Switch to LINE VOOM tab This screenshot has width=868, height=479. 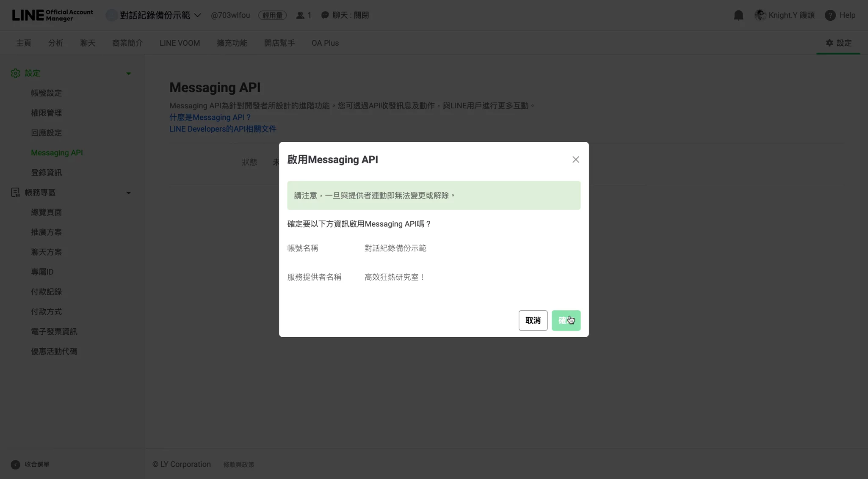click(x=180, y=43)
